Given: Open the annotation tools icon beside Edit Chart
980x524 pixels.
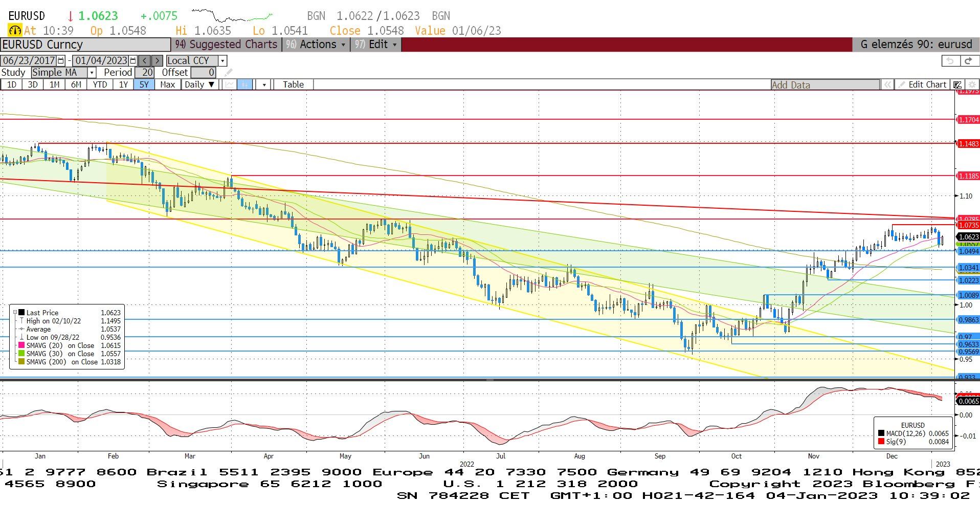Looking at the screenshot, I should point(957,85).
